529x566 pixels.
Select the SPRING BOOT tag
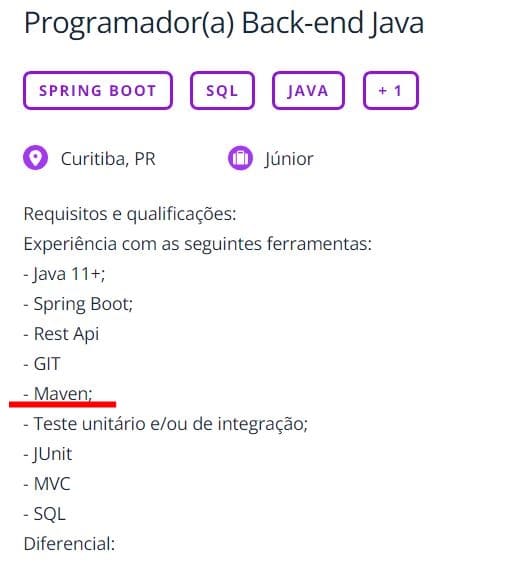[98, 90]
